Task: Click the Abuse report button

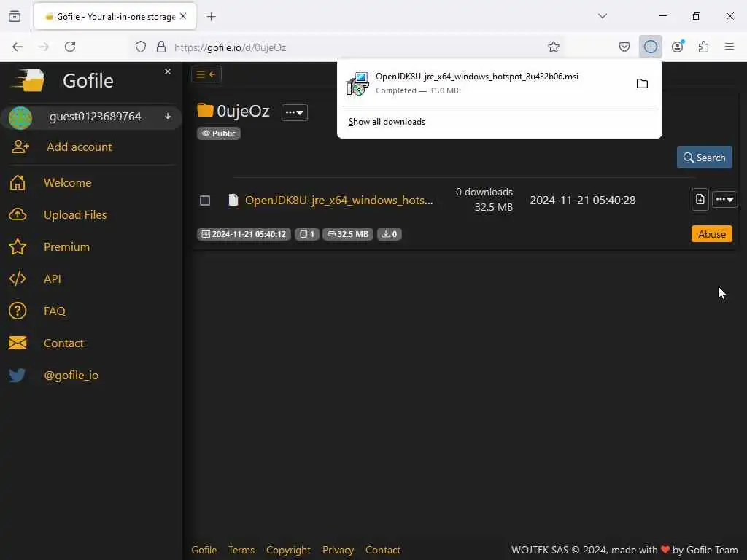Action: click(712, 234)
